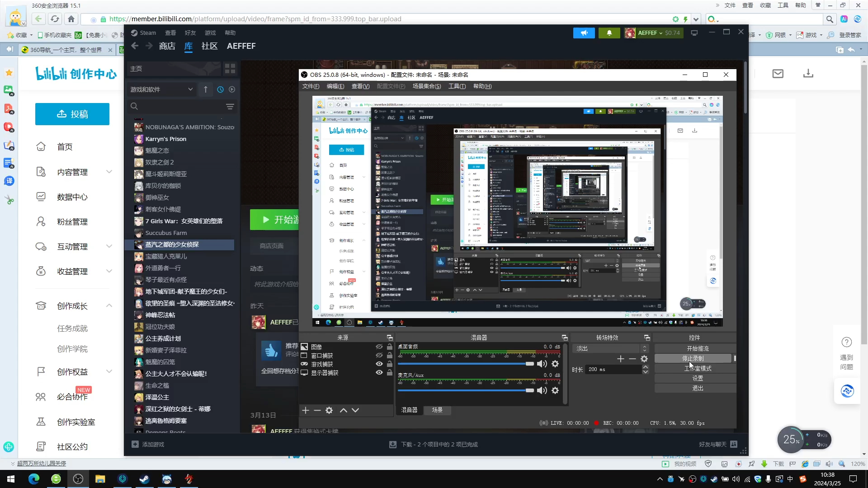Expand Steam 游戏和软件 category dropdown
Viewport: 868px width, 488px height.
pos(160,89)
